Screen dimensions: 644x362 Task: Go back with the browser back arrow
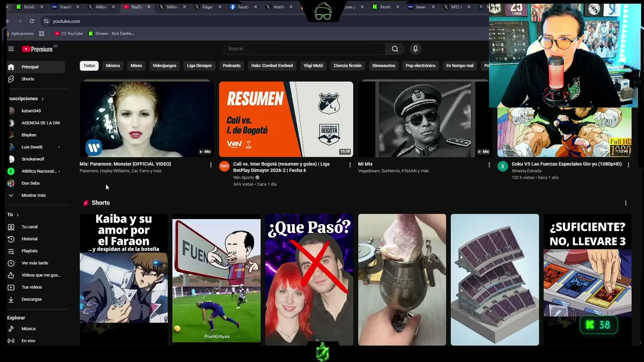tap(8, 21)
